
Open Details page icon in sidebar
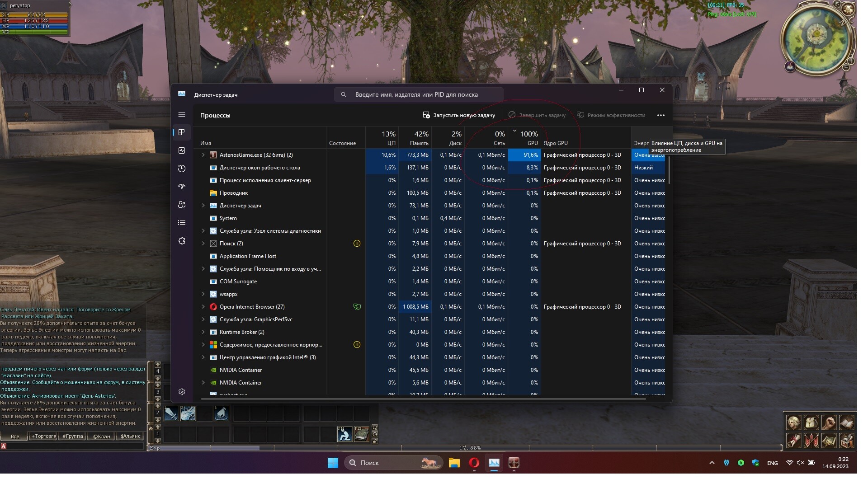pyautogui.click(x=182, y=223)
